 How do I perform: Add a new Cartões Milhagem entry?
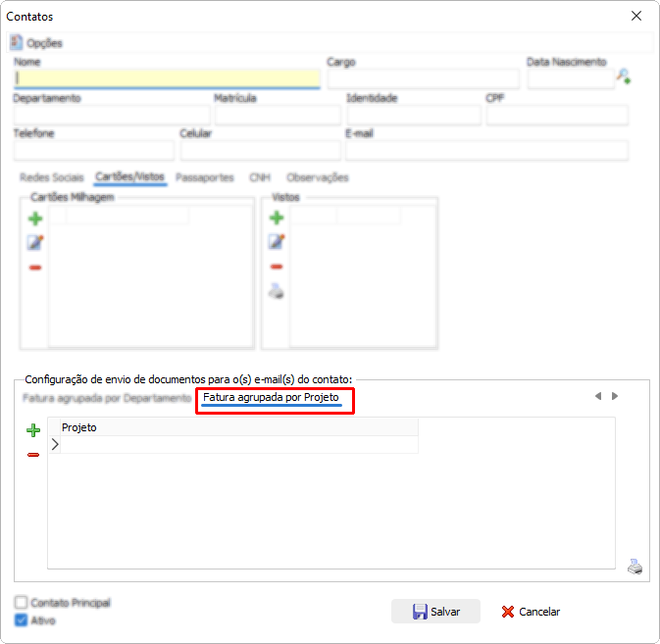click(35, 219)
